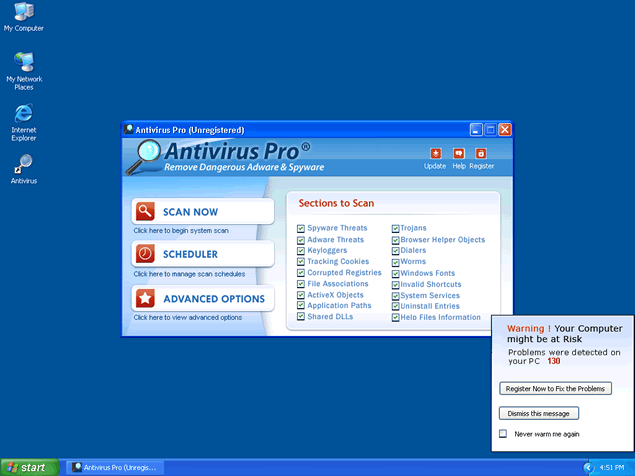Uncheck the Spyware Threats checkbox

point(301,228)
